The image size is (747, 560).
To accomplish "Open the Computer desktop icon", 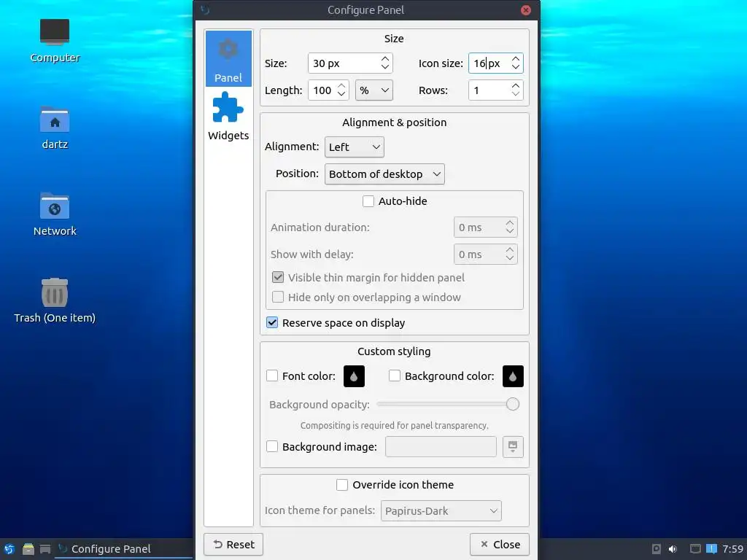I will 55,41.
